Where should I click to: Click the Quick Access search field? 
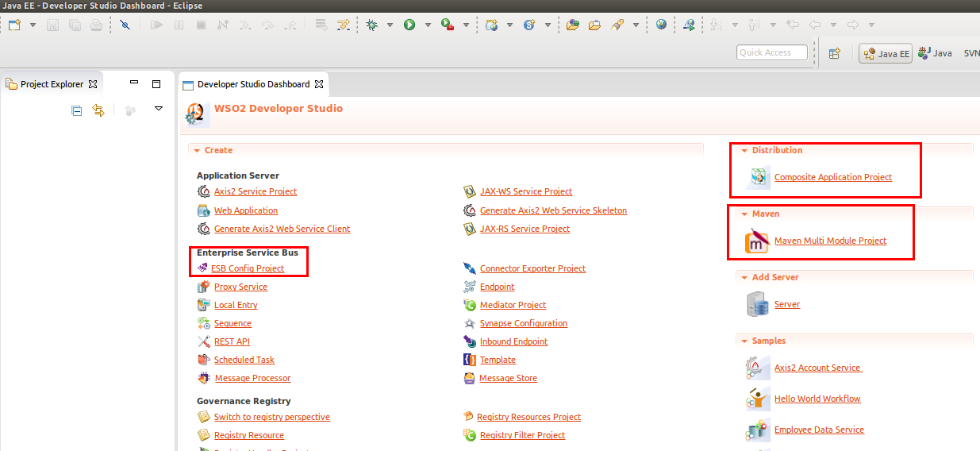[x=771, y=52]
